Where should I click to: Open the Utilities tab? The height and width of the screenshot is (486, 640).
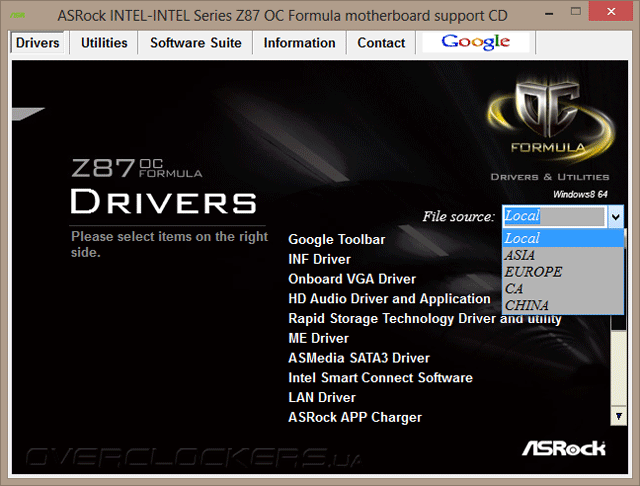click(x=104, y=43)
